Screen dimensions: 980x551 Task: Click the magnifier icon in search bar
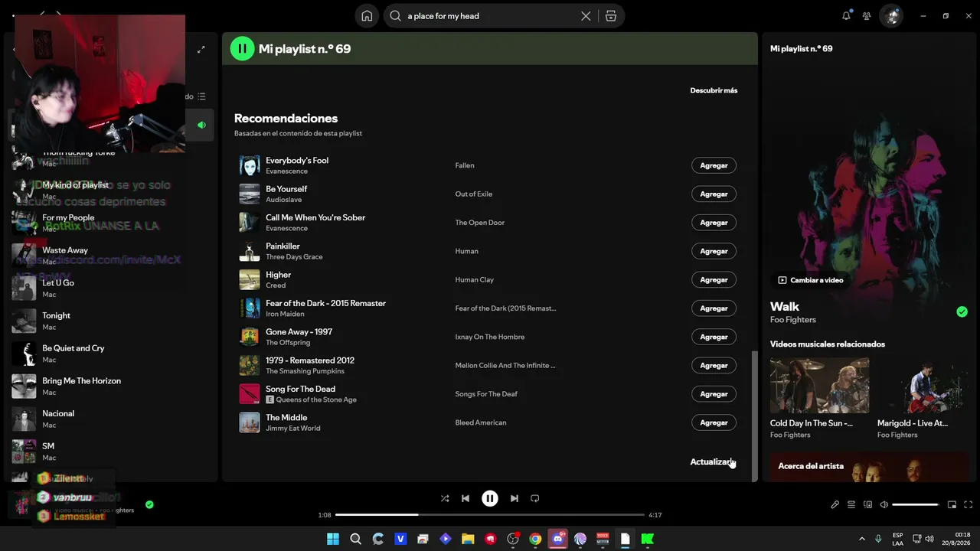395,16
